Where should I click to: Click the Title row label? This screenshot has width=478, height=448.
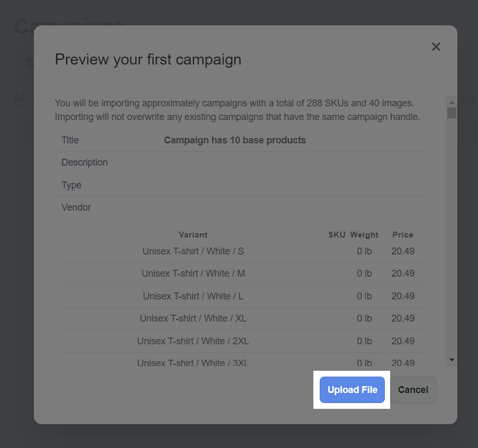pos(70,140)
